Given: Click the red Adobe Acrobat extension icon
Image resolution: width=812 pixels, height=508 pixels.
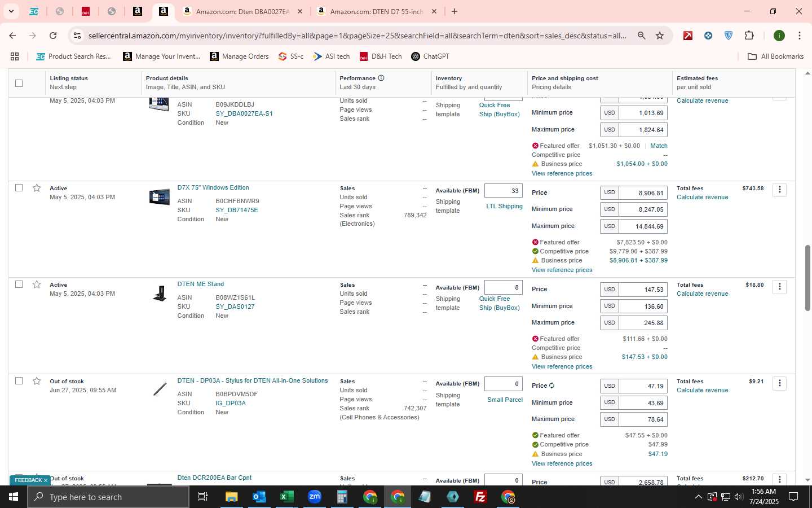Looking at the screenshot, I should pos(688,36).
